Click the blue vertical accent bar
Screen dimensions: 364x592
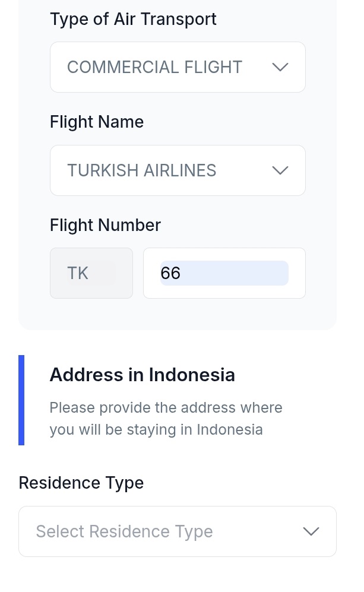pos(21,400)
